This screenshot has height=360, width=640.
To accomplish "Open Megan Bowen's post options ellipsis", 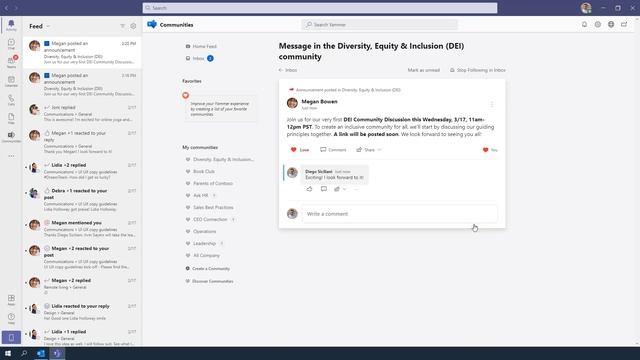I will pos(492,105).
